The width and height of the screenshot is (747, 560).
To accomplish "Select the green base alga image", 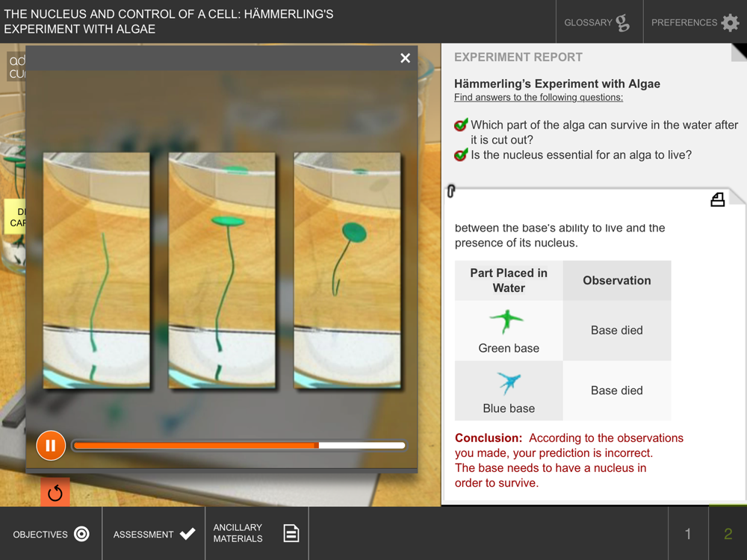I will 506,321.
